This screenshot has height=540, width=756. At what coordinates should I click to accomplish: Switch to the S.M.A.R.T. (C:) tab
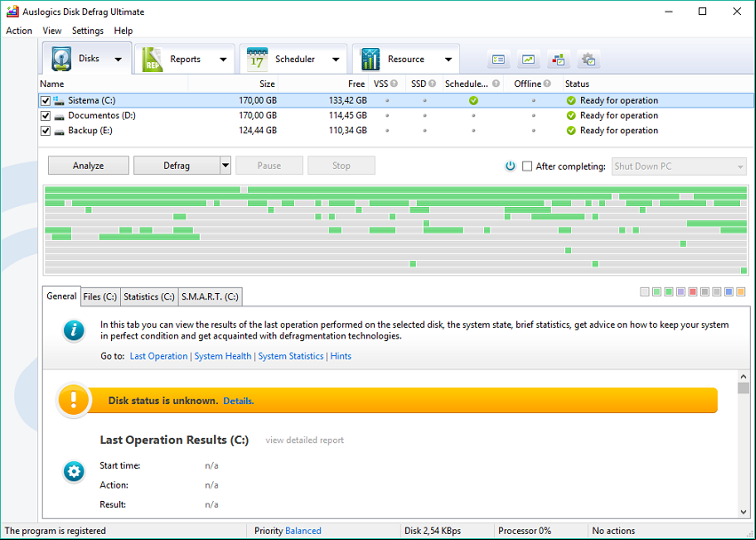coord(210,297)
